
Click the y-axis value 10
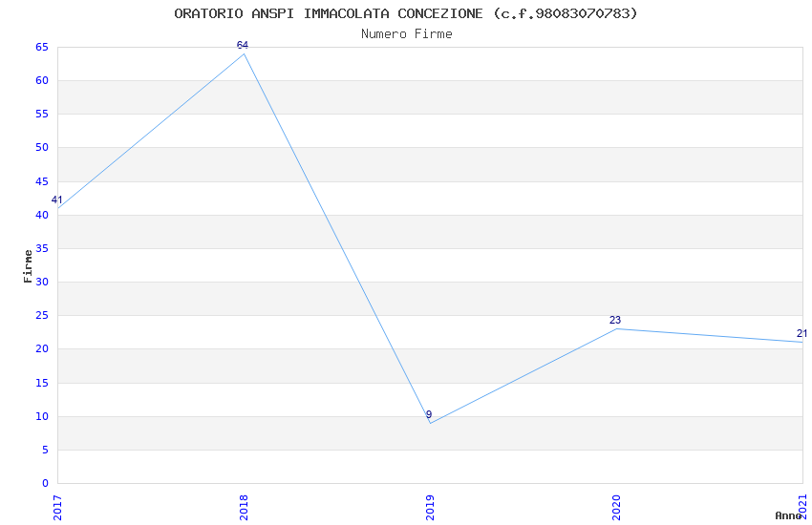pyautogui.click(x=42, y=416)
